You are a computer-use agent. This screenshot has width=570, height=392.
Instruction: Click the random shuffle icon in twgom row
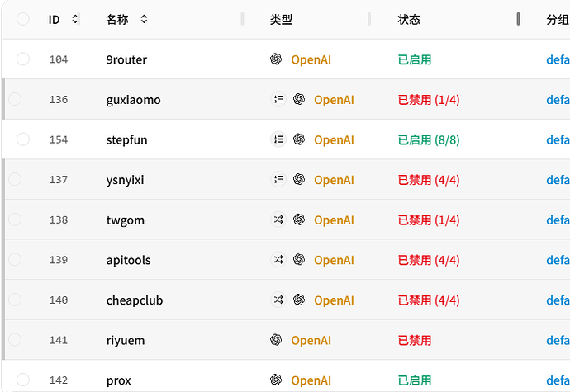[x=278, y=220]
